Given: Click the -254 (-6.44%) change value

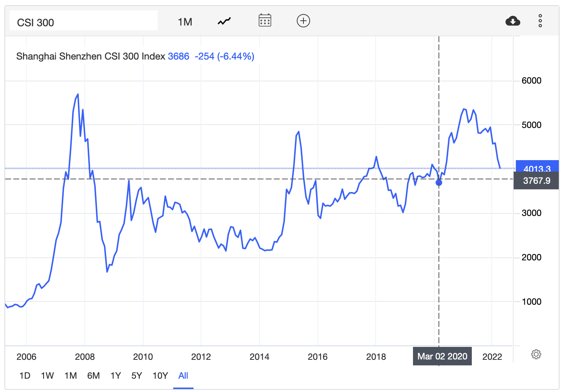Looking at the screenshot, I should 225,56.
